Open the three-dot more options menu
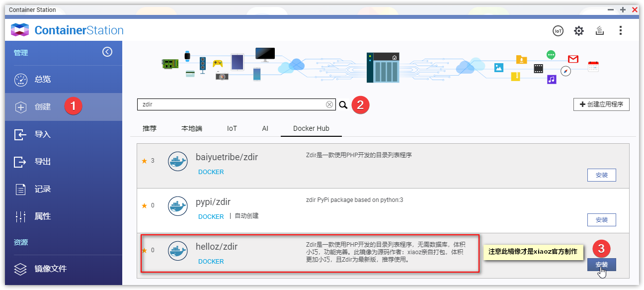Viewport: 644px width, 290px height. tap(620, 31)
